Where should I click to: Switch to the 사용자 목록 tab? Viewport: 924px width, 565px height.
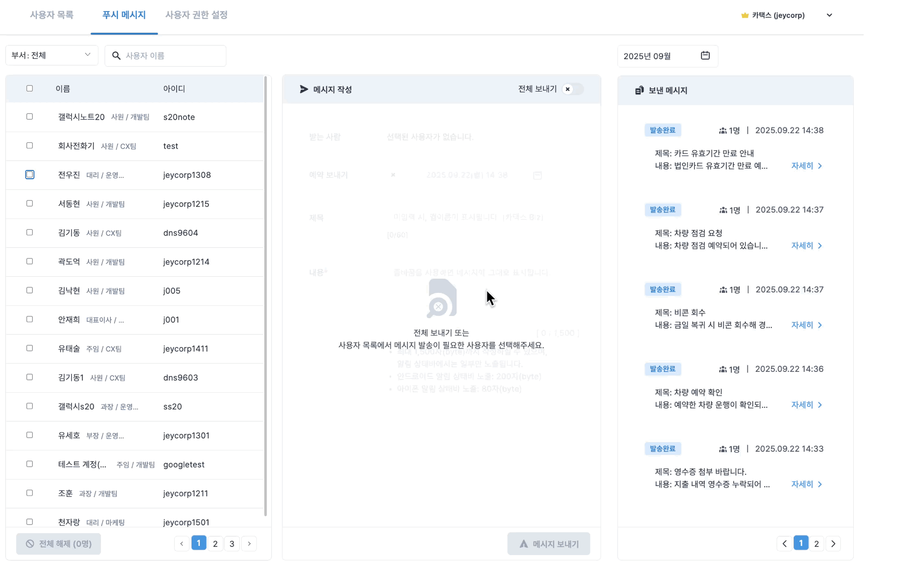tap(52, 15)
